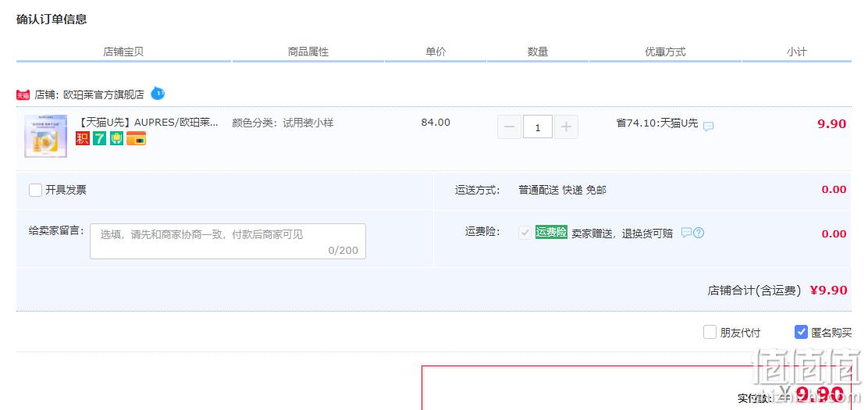
Task: Click the unit price 84.00
Action: click(436, 123)
